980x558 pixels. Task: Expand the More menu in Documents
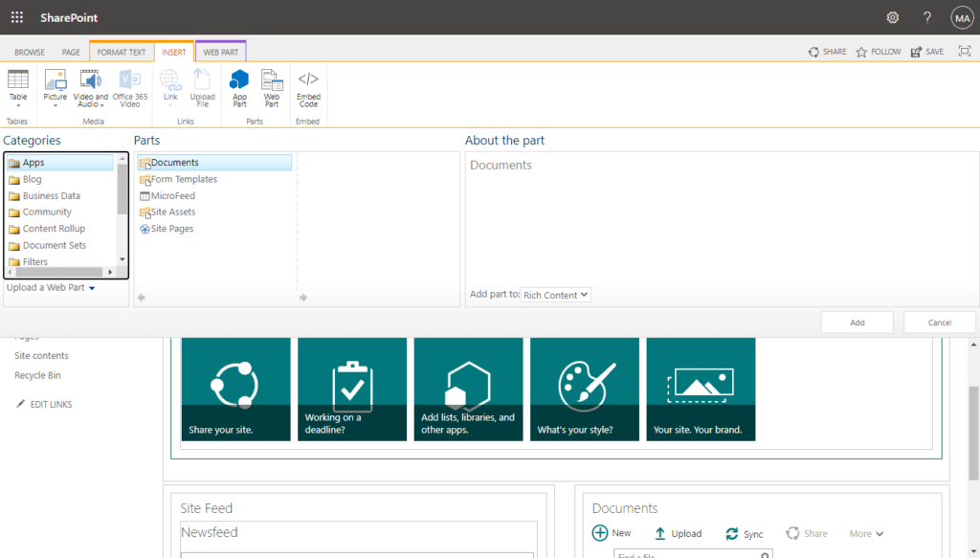(866, 534)
